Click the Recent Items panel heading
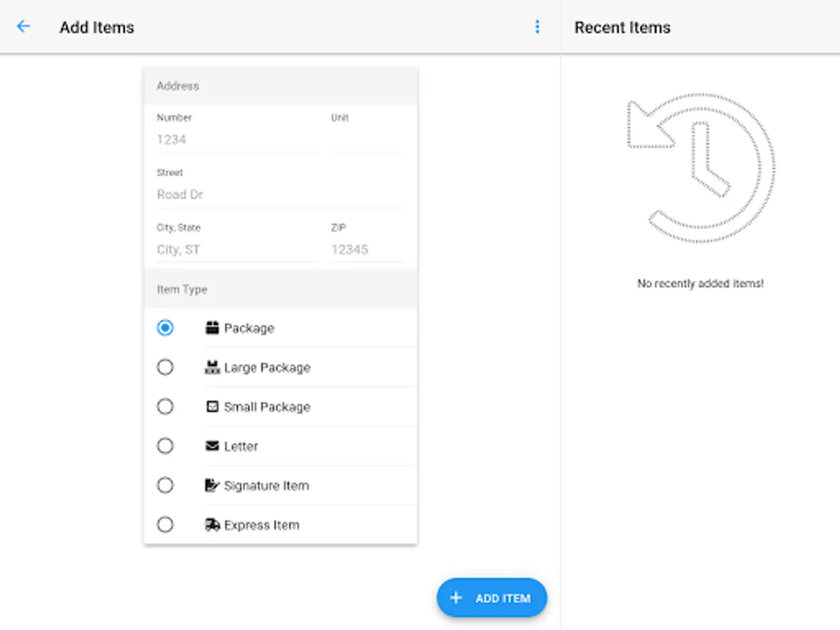The width and height of the screenshot is (840, 630). tap(622, 27)
